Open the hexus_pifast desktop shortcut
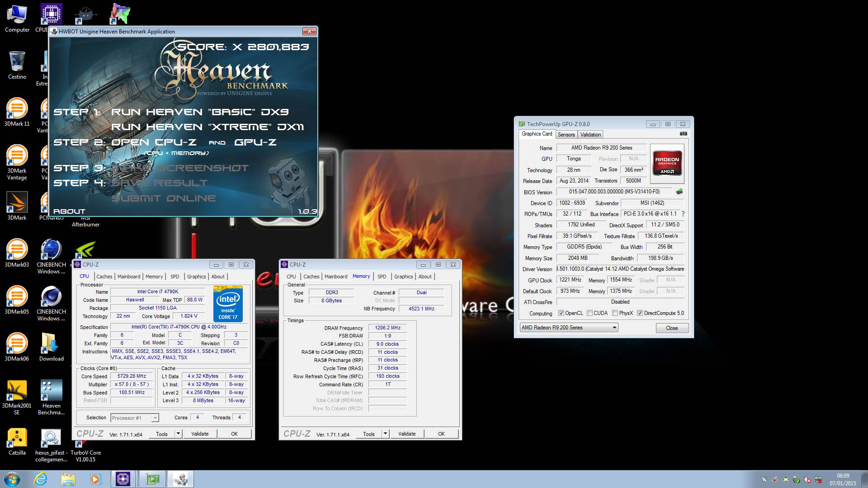The width and height of the screenshot is (868, 488). [x=52, y=445]
